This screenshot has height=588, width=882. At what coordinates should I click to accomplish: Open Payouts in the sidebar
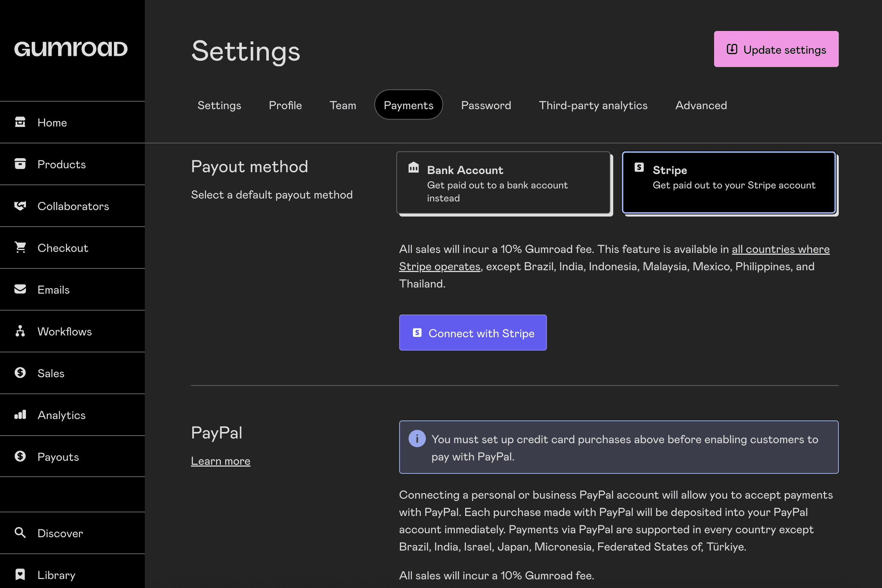pos(58,457)
